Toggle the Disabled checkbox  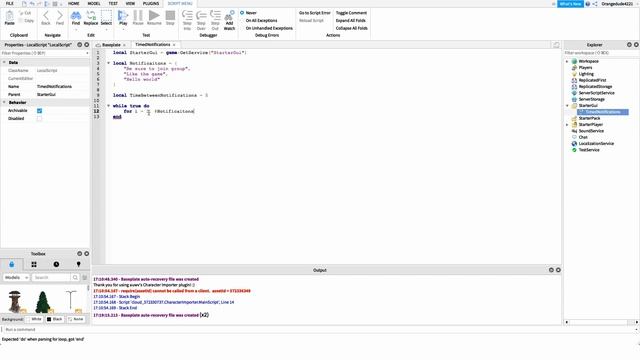(40, 118)
